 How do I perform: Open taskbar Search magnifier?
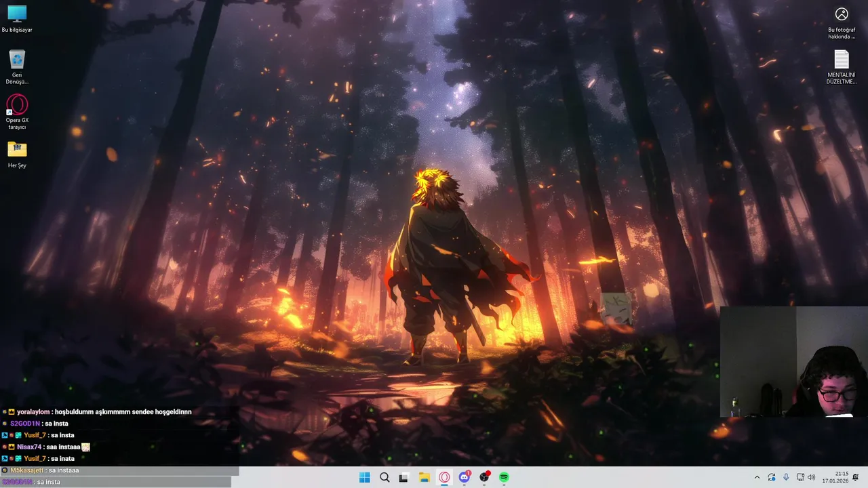point(384,477)
